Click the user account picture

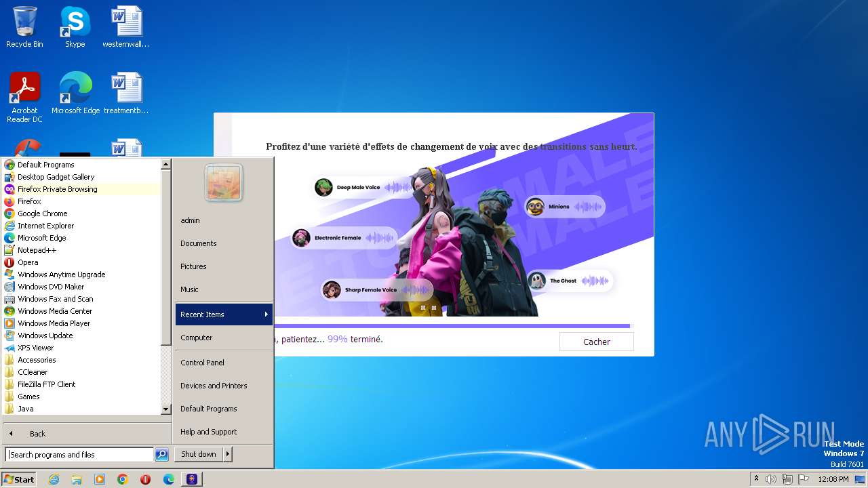click(224, 183)
